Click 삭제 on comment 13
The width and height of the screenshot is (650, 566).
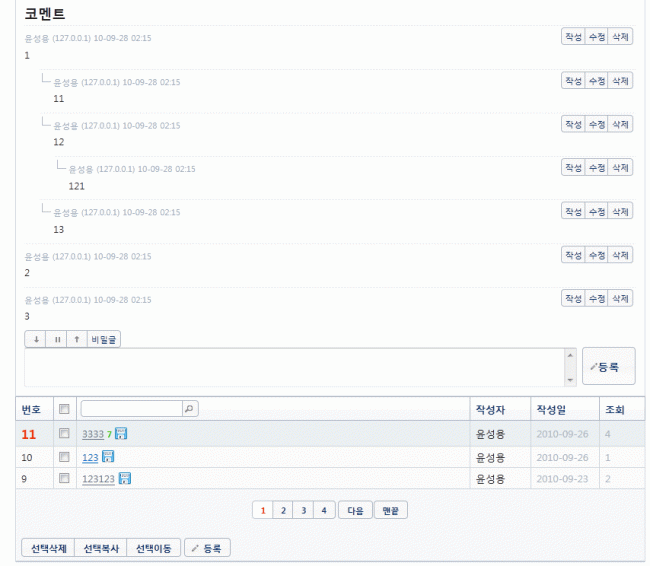[x=620, y=211]
